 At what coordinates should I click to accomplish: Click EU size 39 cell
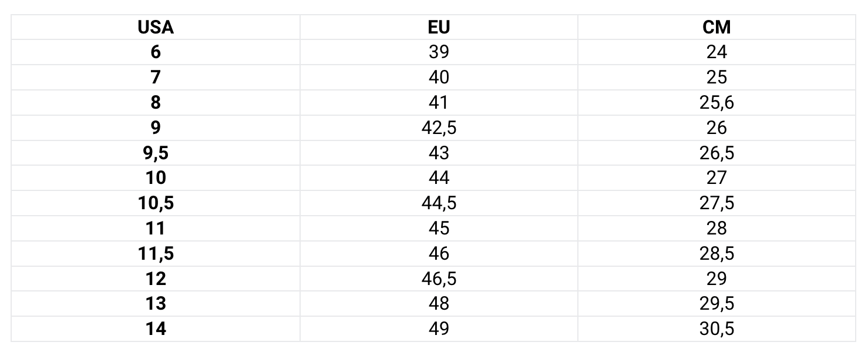[439, 52]
